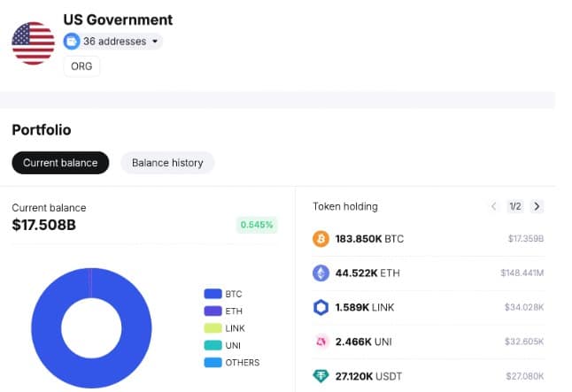
Task: Click the Tether USDT token icon
Action: point(321,376)
